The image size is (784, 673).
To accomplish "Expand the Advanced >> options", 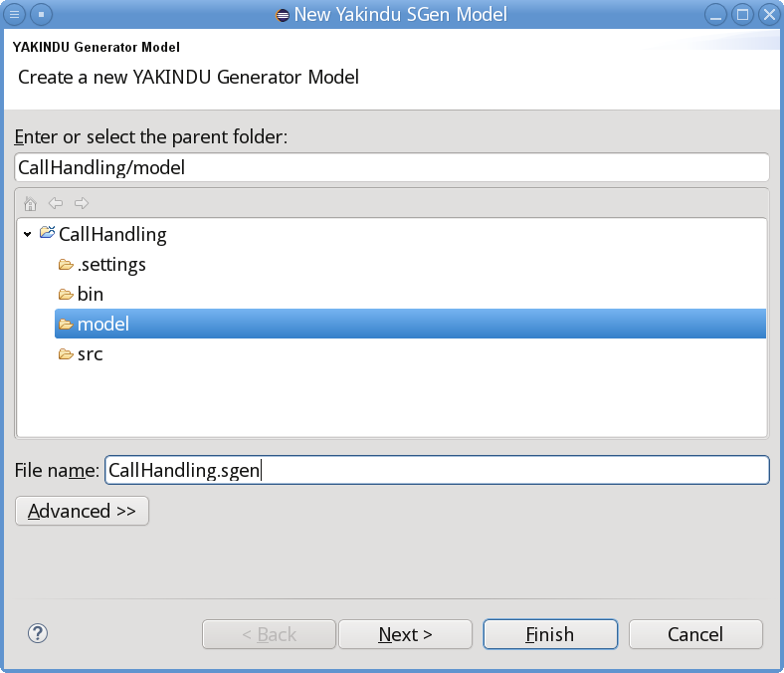I will tap(82, 511).
